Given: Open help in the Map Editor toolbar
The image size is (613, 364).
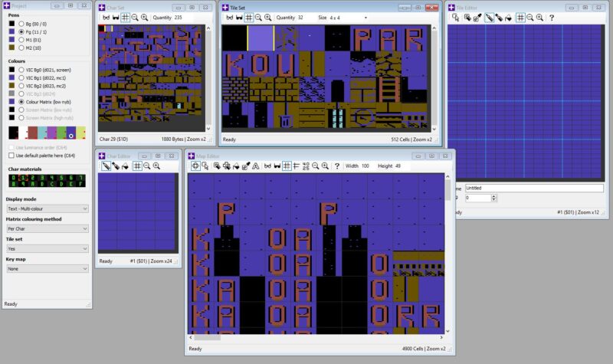Looking at the screenshot, I should (x=337, y=166).
